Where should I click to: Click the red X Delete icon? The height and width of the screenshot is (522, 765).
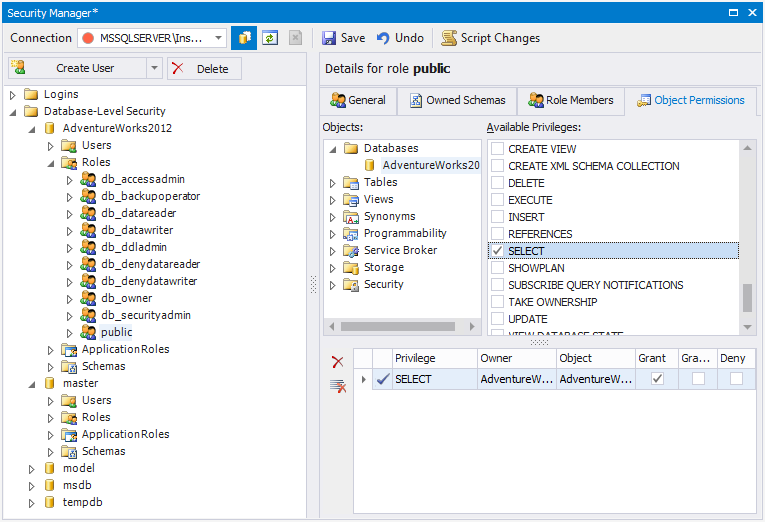[178, 68]
